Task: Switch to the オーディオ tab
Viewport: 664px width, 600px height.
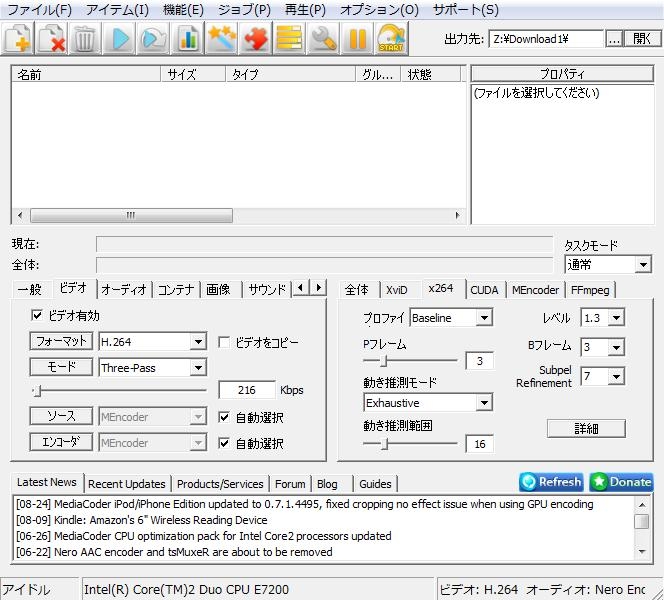Action: point(124,289)
